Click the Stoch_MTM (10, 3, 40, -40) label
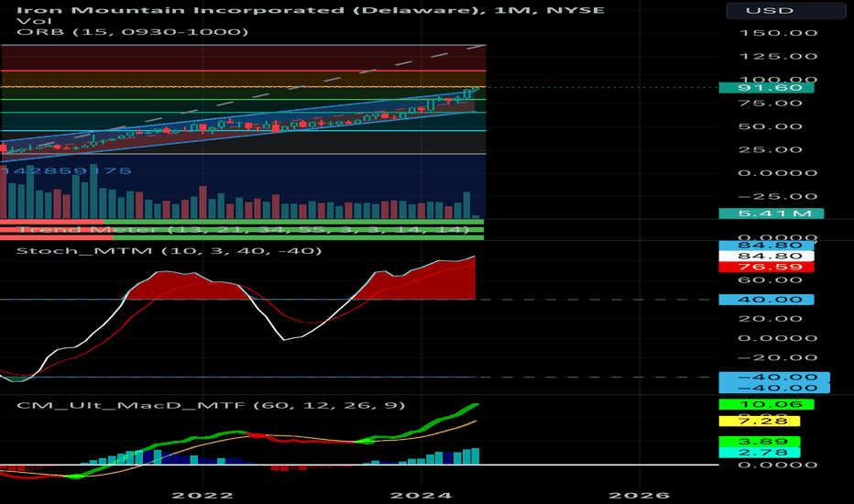Viewport: 854px width, 504px height. tap(169, 251)
